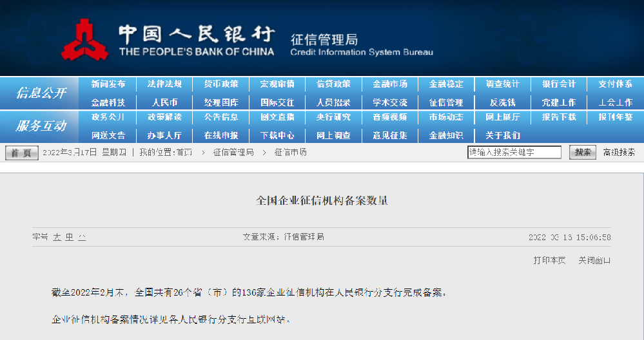This screenshot has height=340, width=644.
Task: Follow breadcrumb link 首页 after 我的位置
Action: point(184,153)
